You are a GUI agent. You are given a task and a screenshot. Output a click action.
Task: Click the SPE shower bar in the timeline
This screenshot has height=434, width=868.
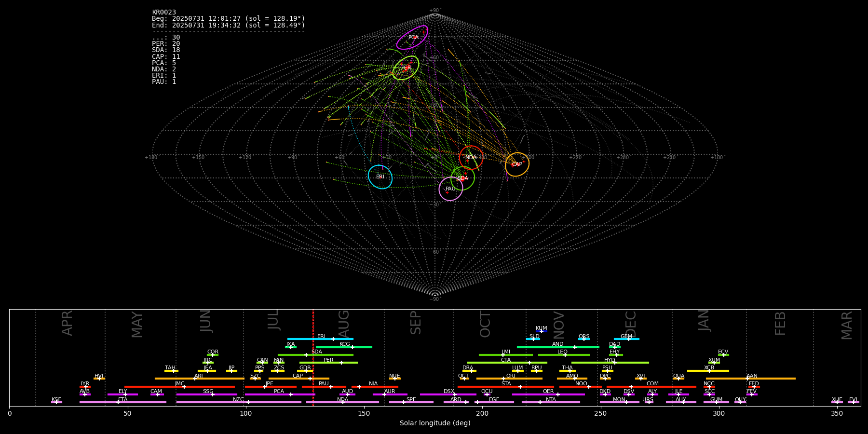411,402
